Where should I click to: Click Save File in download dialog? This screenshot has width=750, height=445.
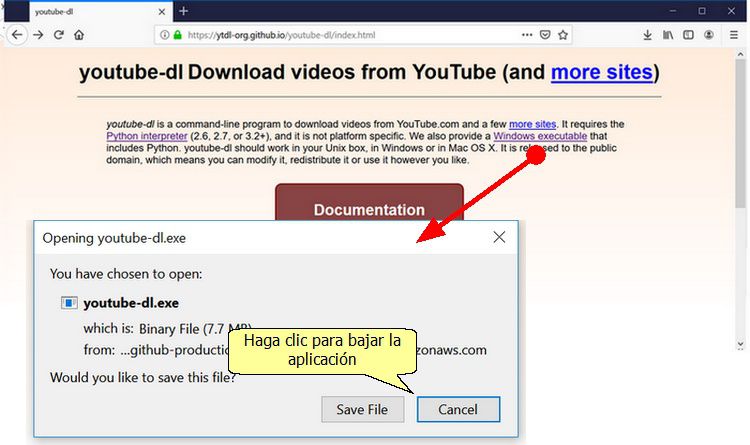point(363,410)
